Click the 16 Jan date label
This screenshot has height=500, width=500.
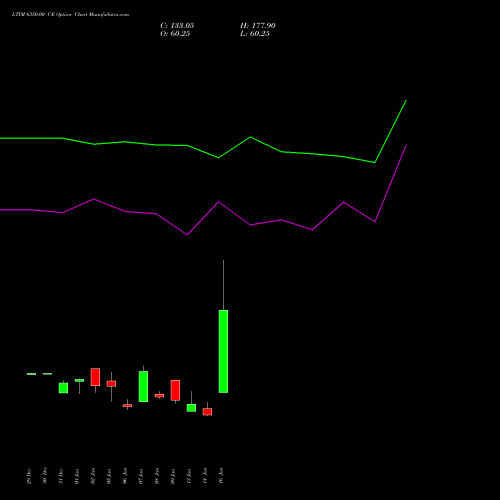coord(221,475)
